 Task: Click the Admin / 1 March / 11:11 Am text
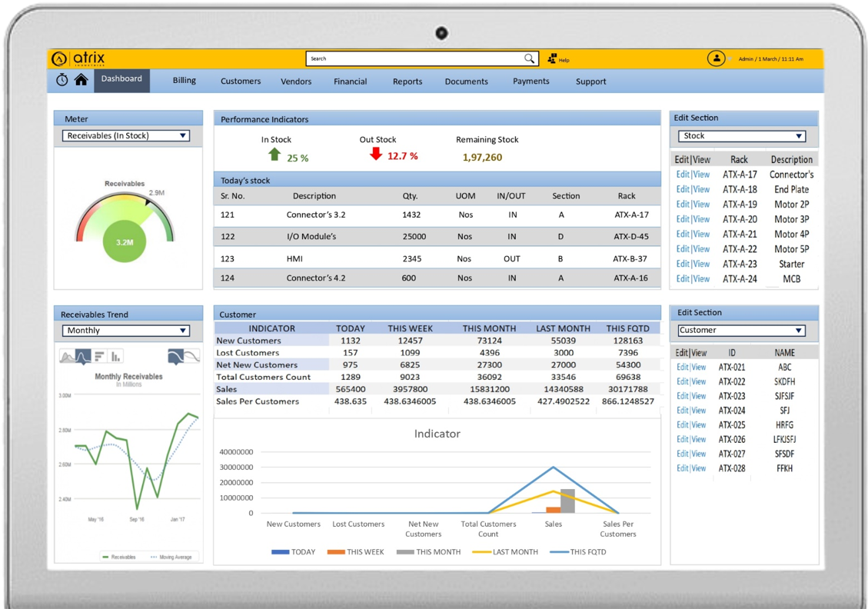pos(770,58)
